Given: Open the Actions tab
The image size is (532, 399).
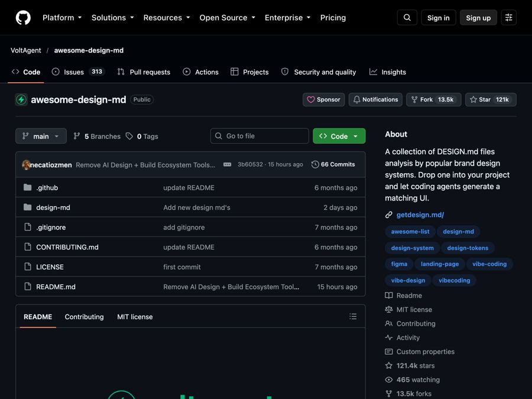Looking at the screenshot, I should pyautogui.click(x=200, y=72).
